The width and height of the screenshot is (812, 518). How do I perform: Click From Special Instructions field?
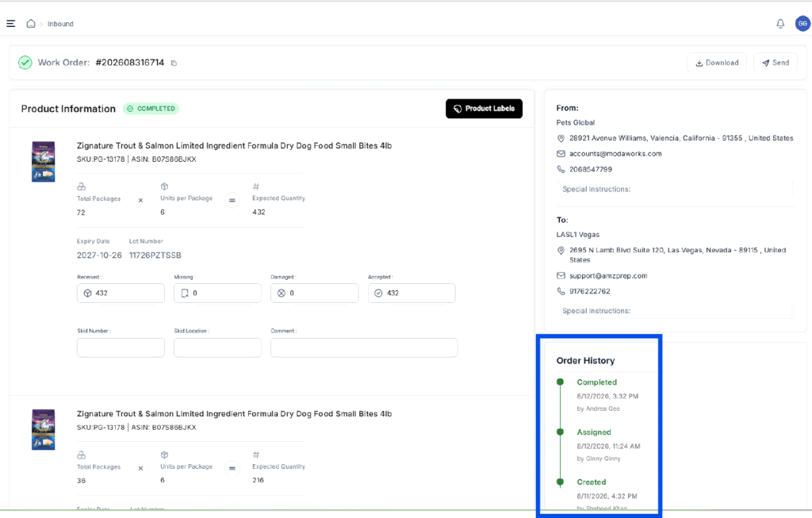coord(676,189)
